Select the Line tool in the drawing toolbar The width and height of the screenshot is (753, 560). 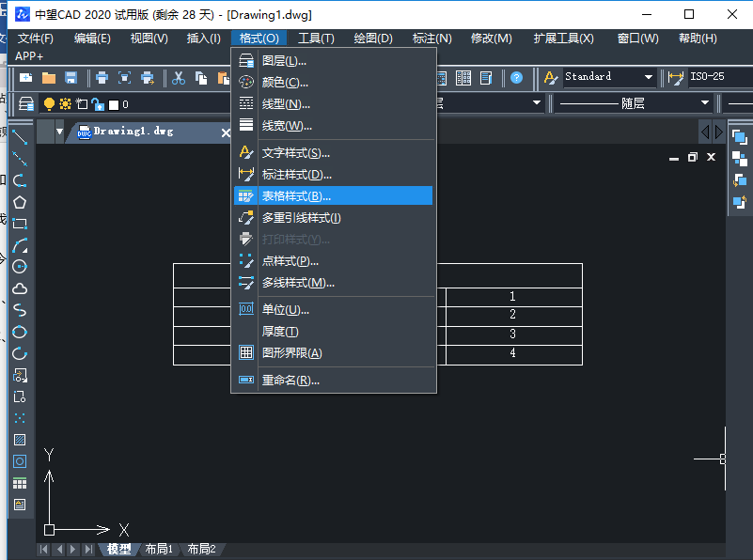tap(21, 136)
